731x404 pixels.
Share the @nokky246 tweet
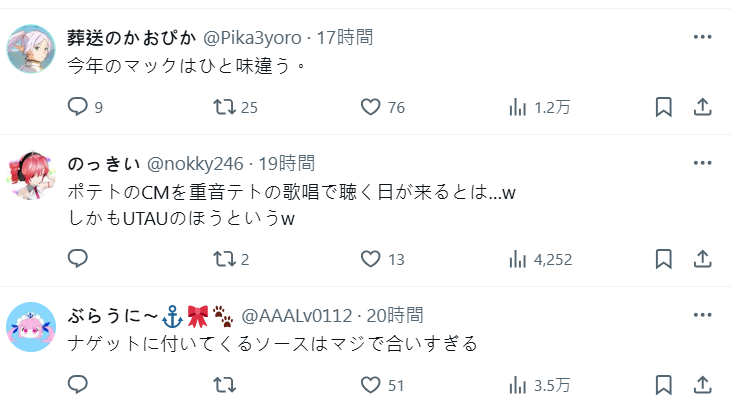703,259
